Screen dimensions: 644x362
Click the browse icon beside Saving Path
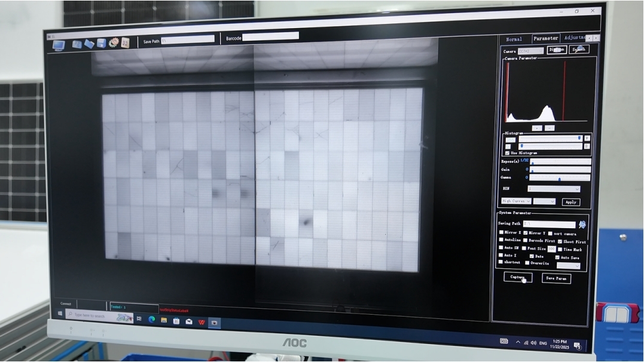582,225
